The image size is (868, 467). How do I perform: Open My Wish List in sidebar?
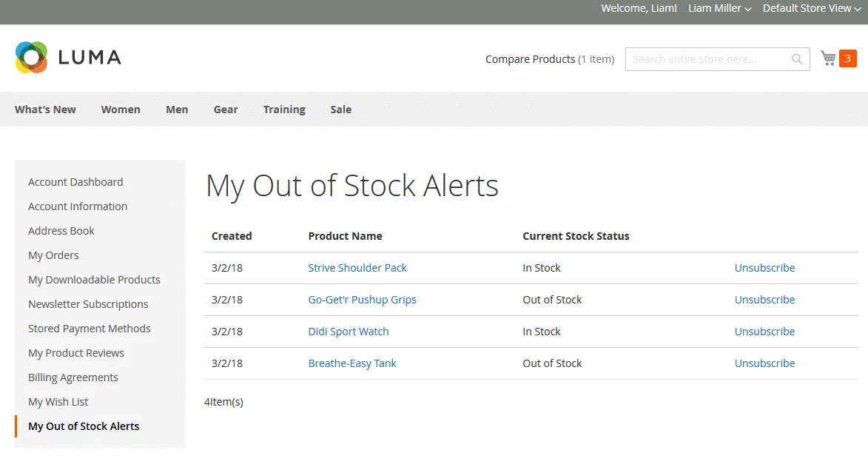click(58, 402)
